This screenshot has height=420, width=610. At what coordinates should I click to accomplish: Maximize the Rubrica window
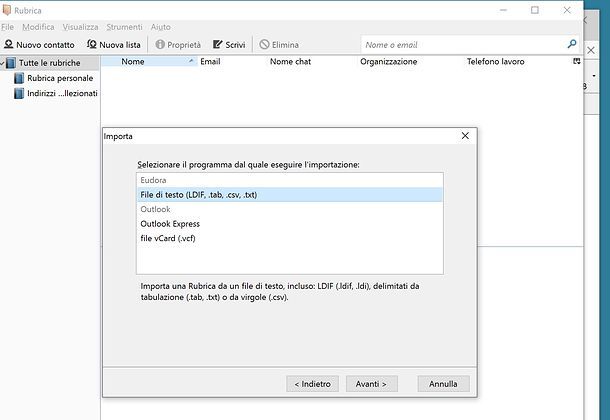(535, 10)
